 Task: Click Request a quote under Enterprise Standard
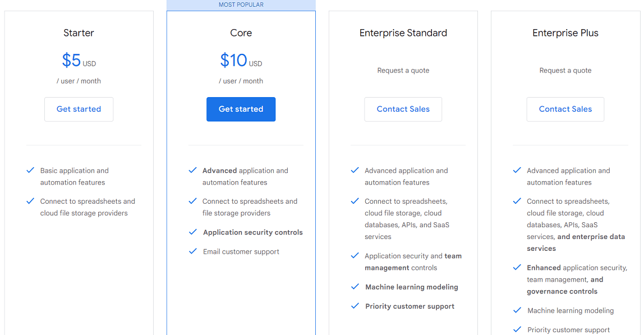[403, 70]
